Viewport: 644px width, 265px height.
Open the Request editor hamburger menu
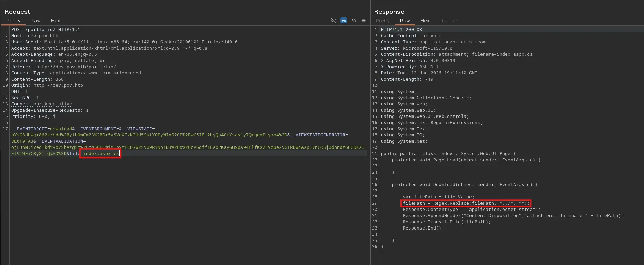click(364, 21)
